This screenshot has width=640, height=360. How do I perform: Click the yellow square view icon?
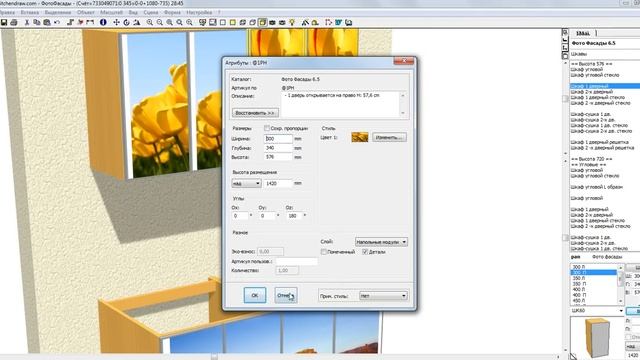pos(233,22)
